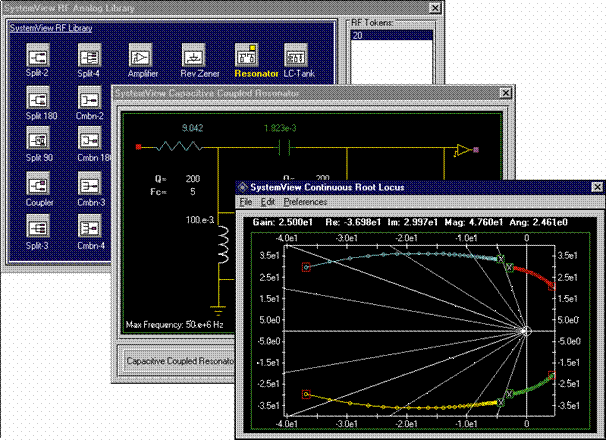606x440 pixels.
Task: Select the Split-4 token icon
Action: point(89,55)
